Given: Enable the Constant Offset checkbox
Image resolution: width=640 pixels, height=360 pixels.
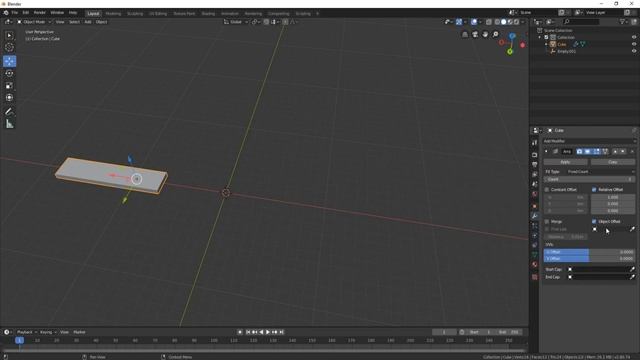Looking at the screenshot, I should pyautogui.click(x=547, y=190).
